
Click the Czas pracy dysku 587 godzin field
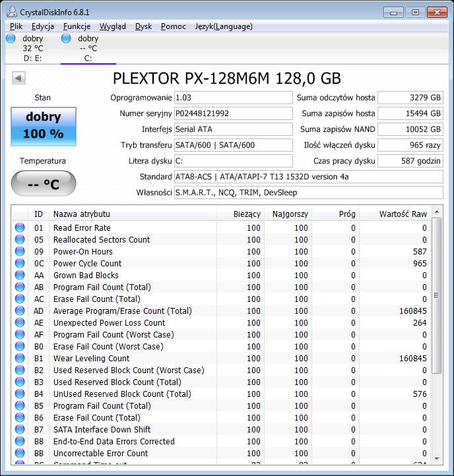(x=410, y=161)
